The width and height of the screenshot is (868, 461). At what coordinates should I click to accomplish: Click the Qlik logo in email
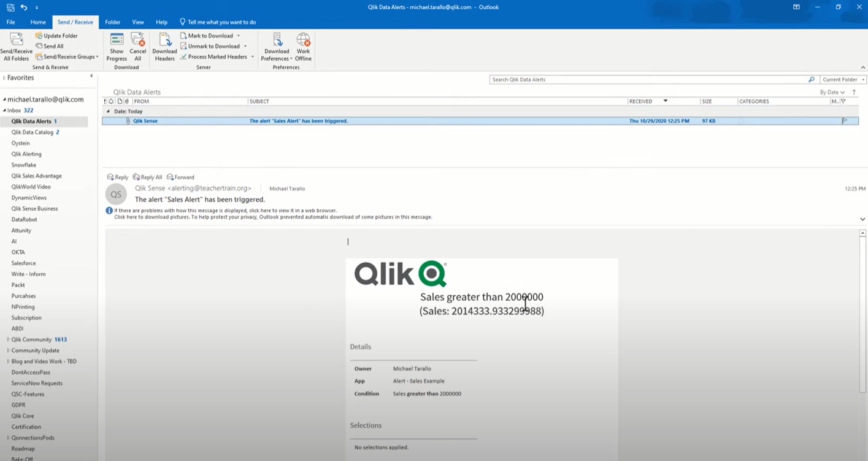click(401, 274)
